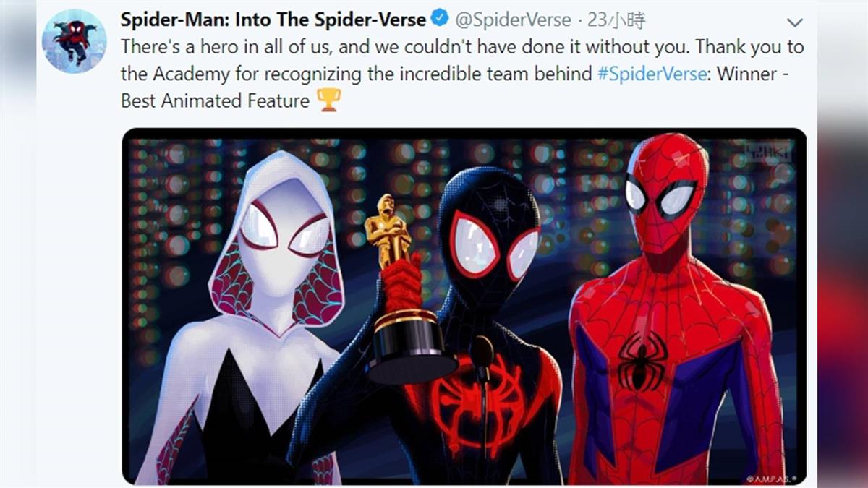Click the Spider-Man: Into The Spider-Verse account name
Image resolution: width=868 pixels, height=488 pixels.
point(272,17)
